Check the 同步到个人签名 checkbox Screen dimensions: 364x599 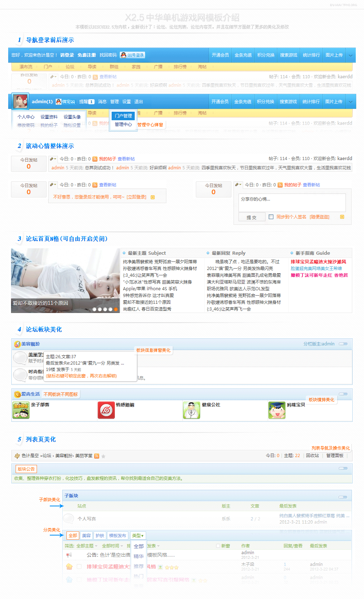[271, 217]
